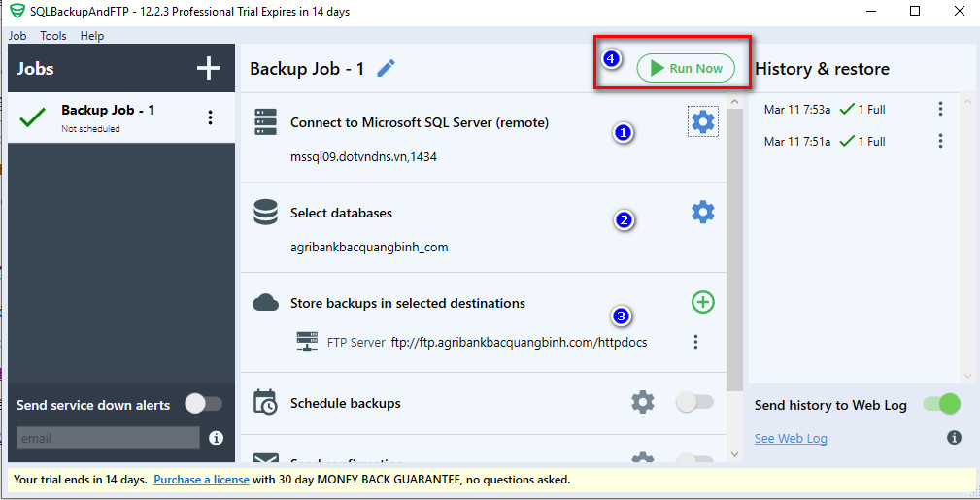Open options for Mar 11 7:53a backup
The image size is (980, 500).
click(940, 110)
